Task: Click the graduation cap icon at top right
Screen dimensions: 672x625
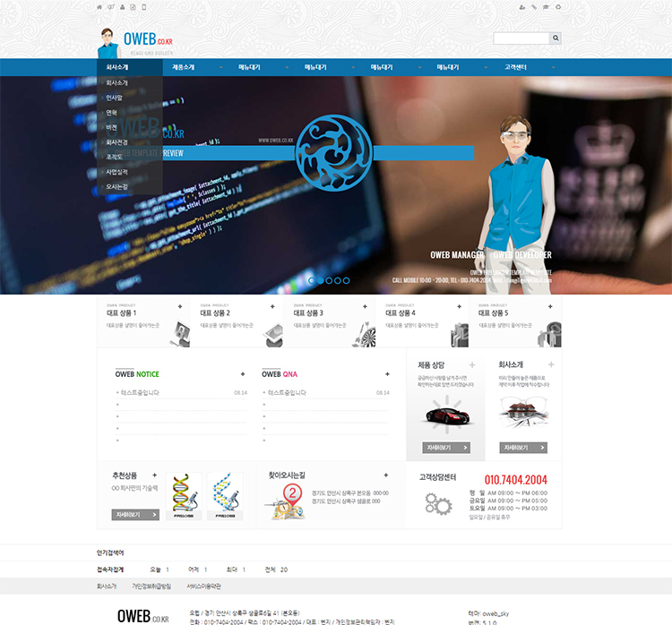Action: pyautogui.click(x=546, y=7)
